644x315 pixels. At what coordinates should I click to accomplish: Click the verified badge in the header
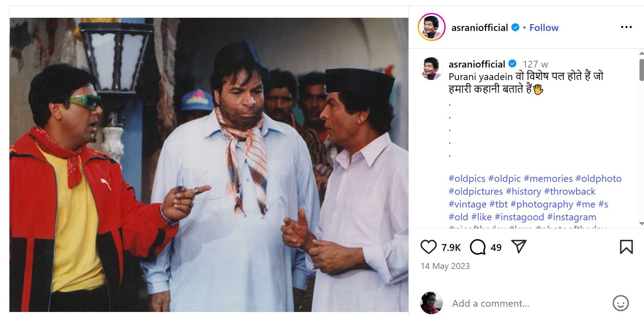(x=515, y=28)
